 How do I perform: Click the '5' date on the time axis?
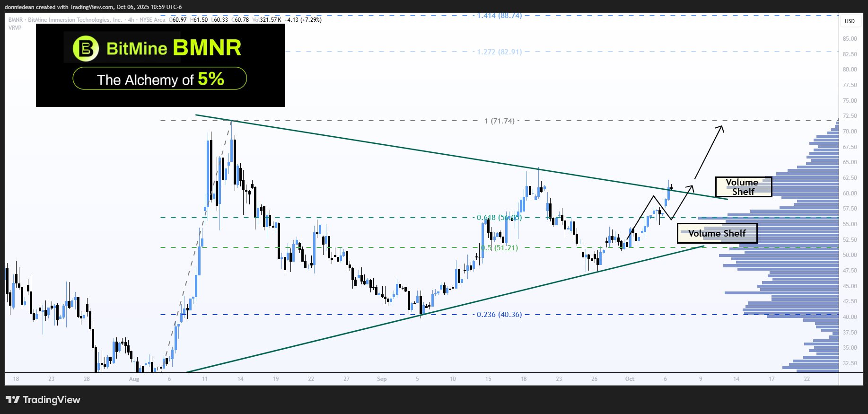tap(418, 379)
